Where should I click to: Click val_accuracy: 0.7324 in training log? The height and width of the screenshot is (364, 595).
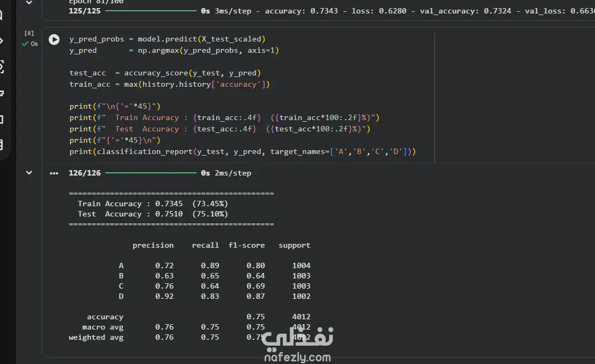(466, 11)
